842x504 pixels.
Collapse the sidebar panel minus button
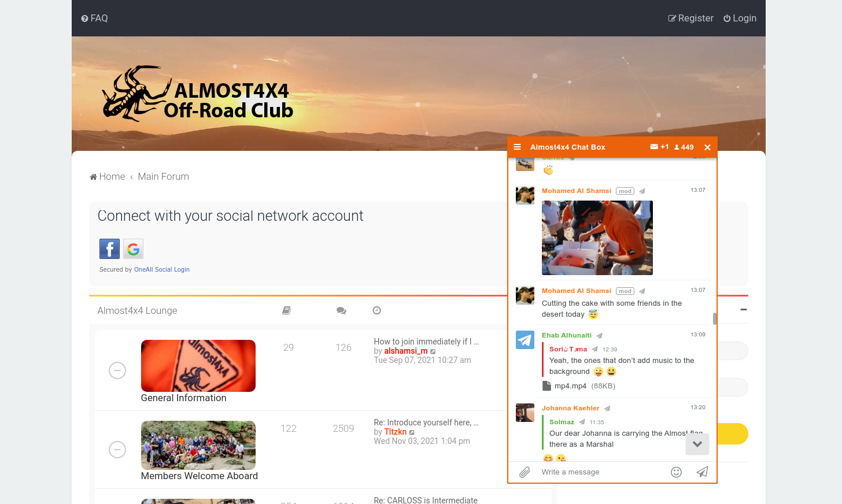pos(744,310)
